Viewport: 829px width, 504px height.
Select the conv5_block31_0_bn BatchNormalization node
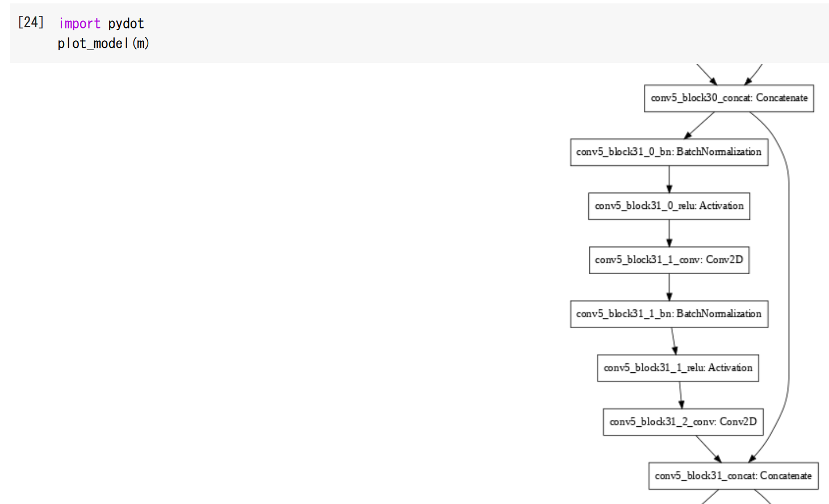[x=669, y=152]
